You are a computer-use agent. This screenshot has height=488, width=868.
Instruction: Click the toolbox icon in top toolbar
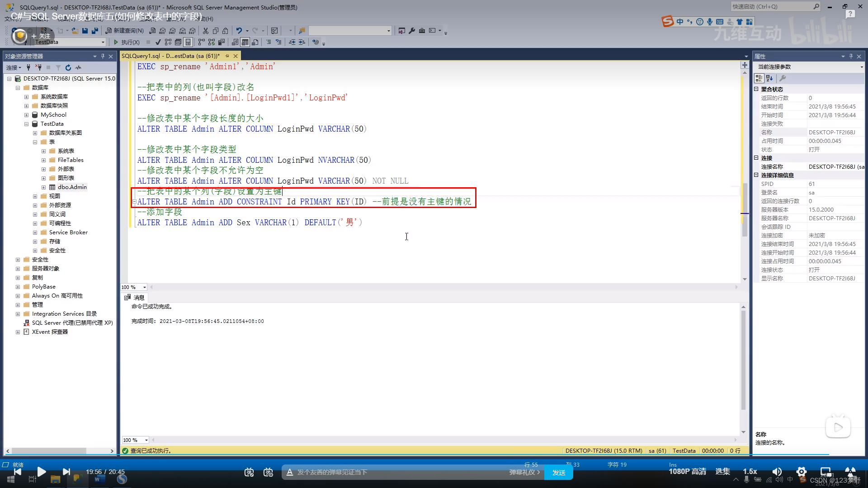[x=422, y=31]
